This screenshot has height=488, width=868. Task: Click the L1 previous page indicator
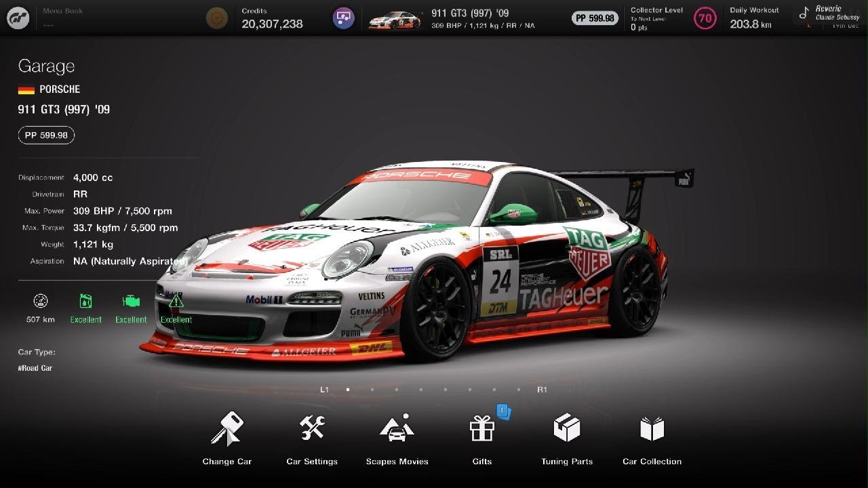click(x=324, y=390)
